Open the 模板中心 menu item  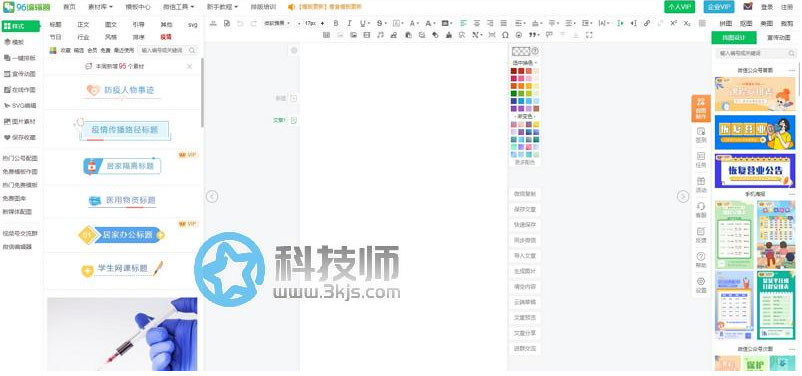tap(138, 7)
